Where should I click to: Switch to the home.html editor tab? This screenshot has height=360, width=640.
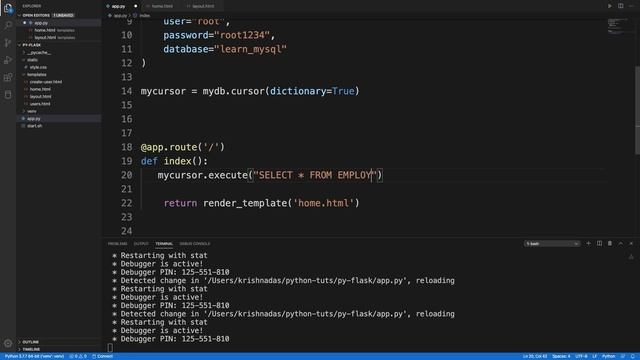[162, 6]
